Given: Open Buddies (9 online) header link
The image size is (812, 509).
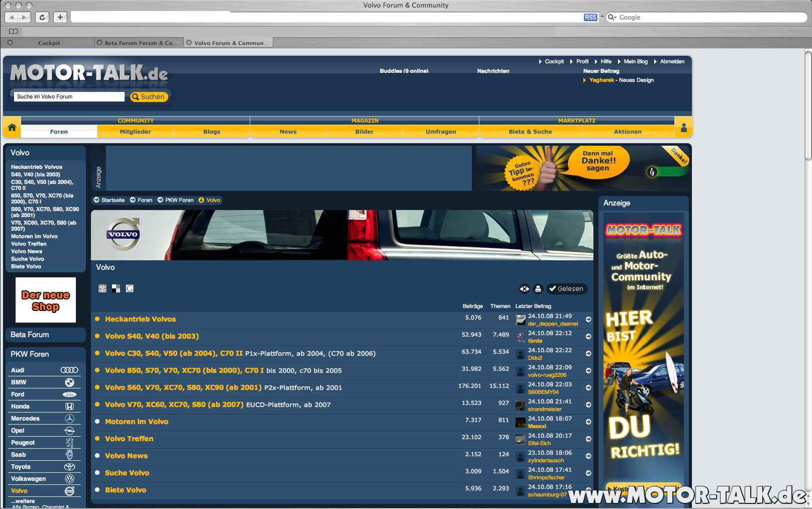Looking at the screenshot, I should tap(404, 71).
